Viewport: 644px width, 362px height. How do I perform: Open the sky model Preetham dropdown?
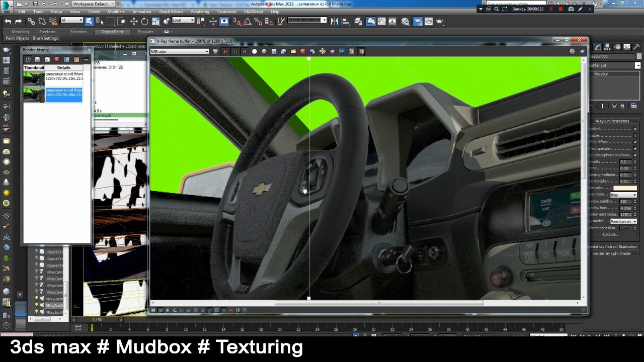pyautogui.click(x=623, y=221)
